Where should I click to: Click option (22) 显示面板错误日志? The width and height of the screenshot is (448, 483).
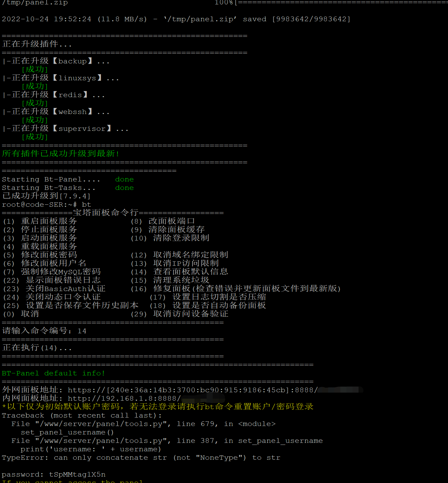pyautogui.click(x=52, y=280)
